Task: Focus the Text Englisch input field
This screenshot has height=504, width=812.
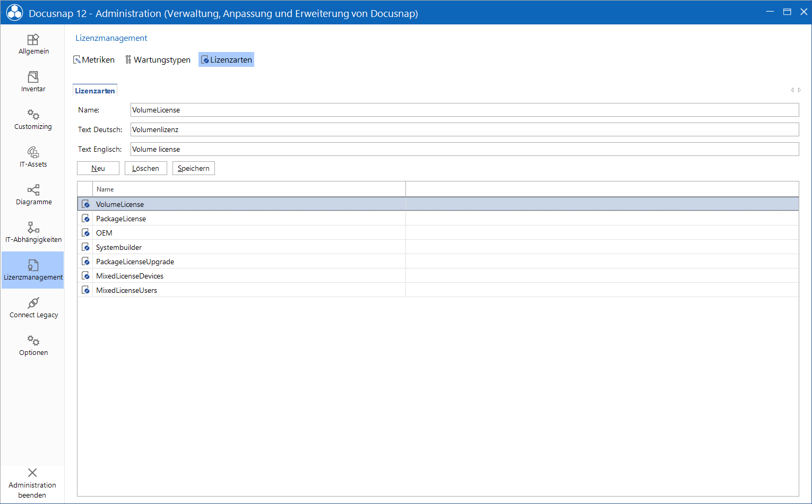Action: (x=464, y=149)
